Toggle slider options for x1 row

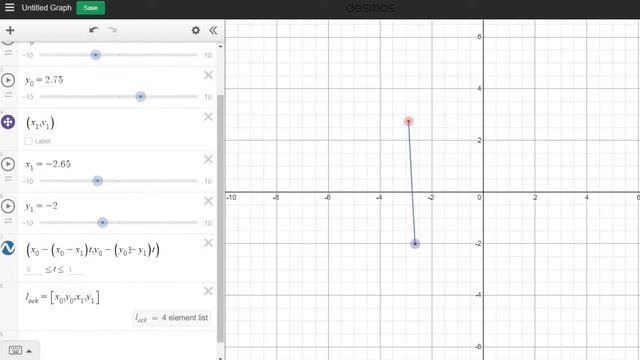click(8, 179)
